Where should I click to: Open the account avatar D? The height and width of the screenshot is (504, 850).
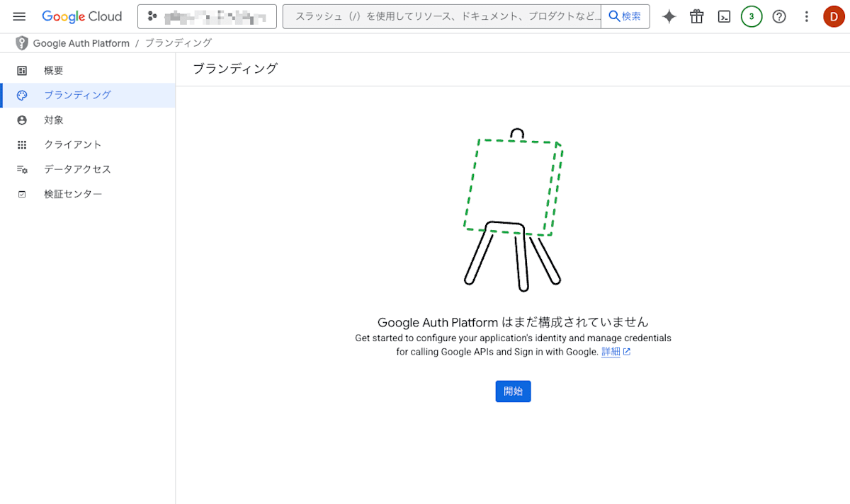click(834, 16)
